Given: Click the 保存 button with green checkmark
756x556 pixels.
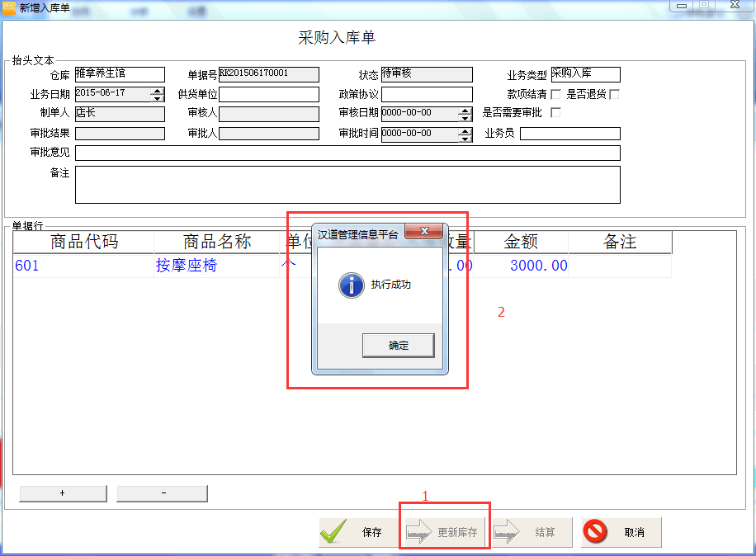Looking at the screenshot, I should 357,532.
